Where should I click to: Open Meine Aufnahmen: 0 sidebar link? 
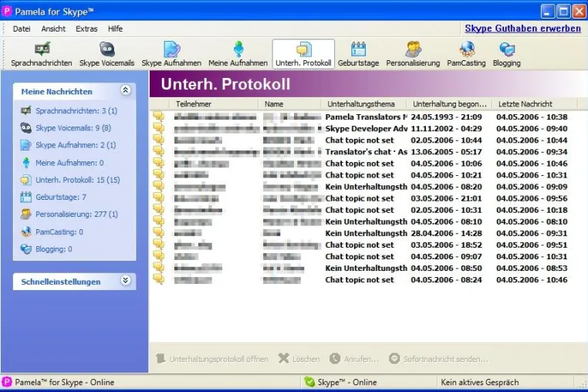(x=69, y=162)
